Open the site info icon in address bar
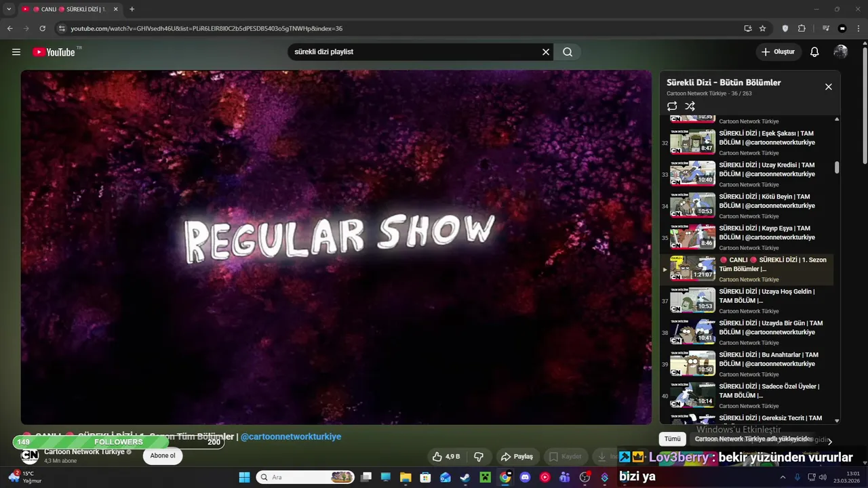Viewport: 868px width, 488px height. tap(62, 28)
